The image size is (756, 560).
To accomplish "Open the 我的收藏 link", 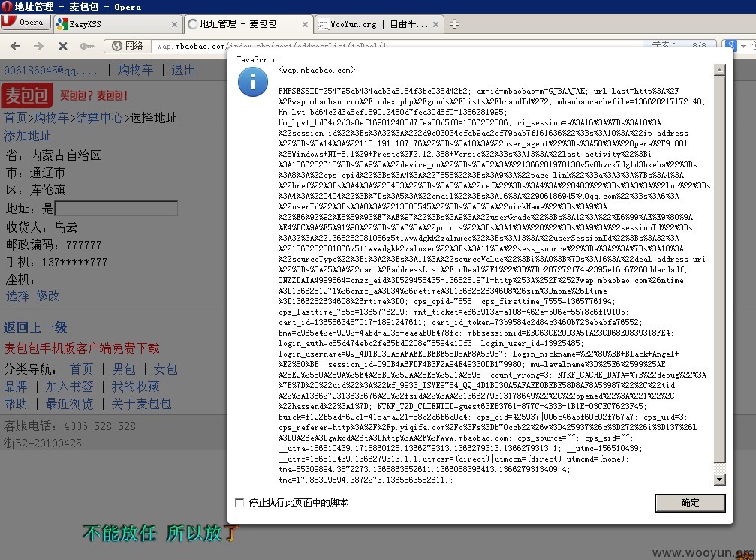I will [135, 387].
